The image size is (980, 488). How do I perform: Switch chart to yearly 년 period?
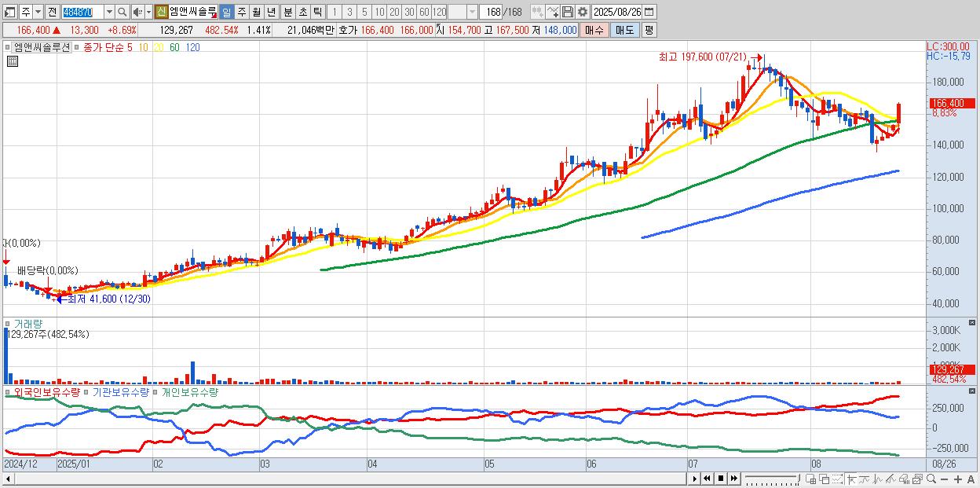point(271,12)
